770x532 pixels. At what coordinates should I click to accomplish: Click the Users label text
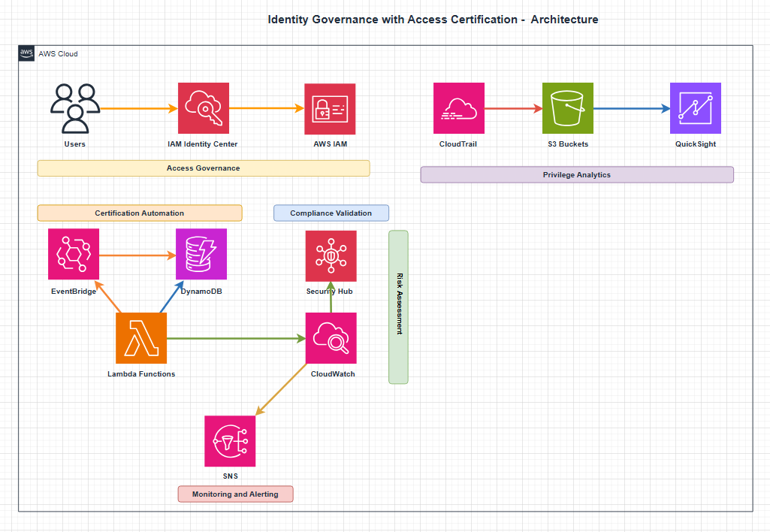click(x=74, y=144)
